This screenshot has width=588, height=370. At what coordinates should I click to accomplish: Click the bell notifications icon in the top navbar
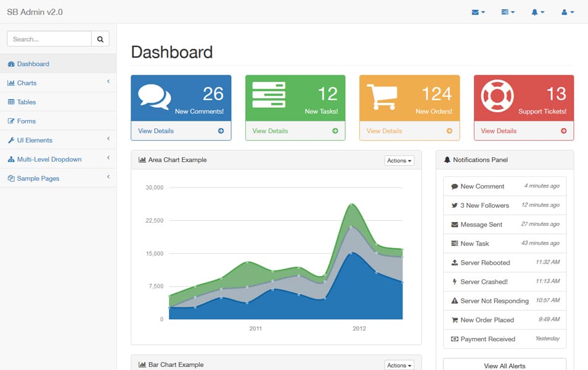(x=535, y=12)
